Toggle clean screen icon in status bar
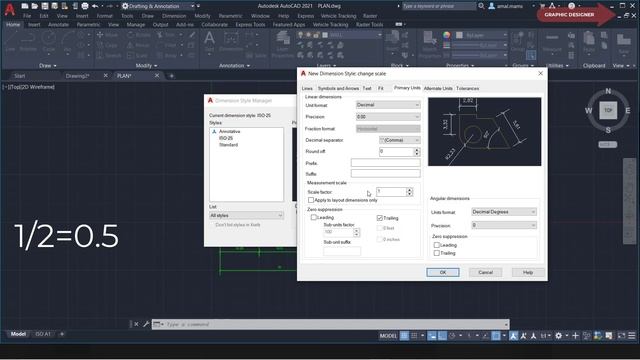Screen dimensions: 640x360 click(x=621, y=336)
